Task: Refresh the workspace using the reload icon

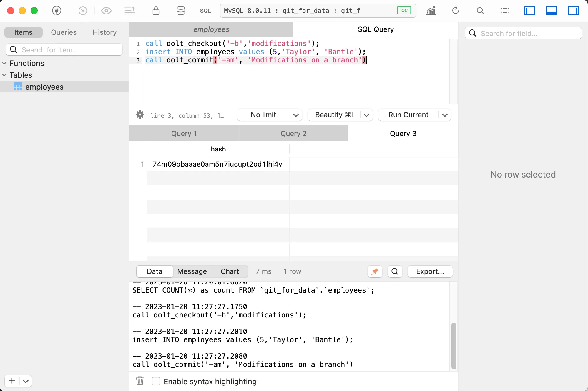Action: 455,11
